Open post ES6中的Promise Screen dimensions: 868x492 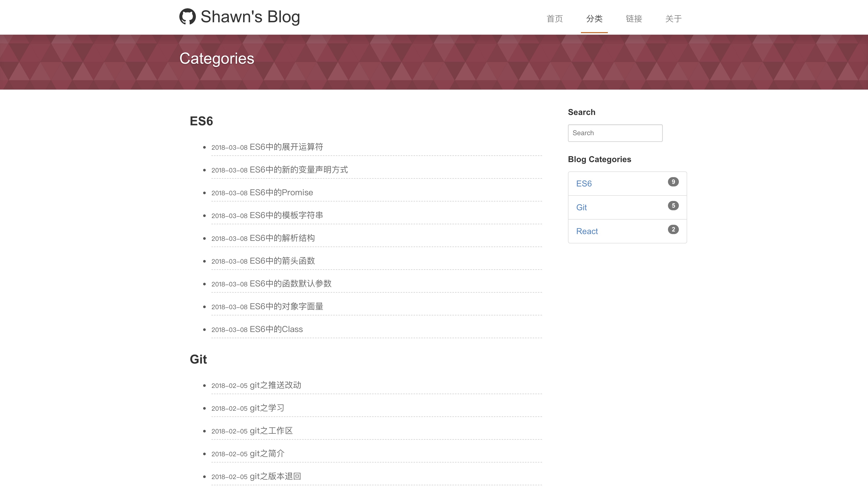[x=281, y=193]
